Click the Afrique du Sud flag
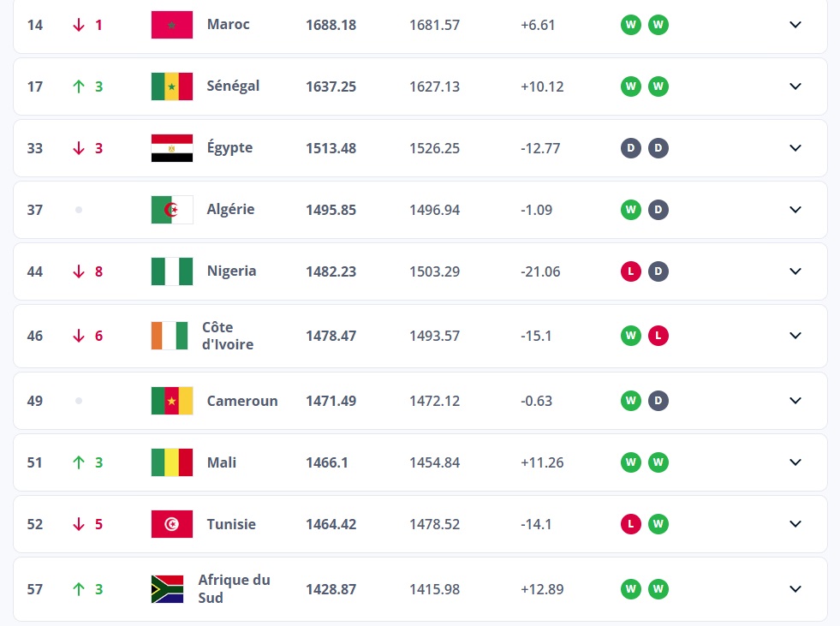840x626 pixels. tap(167, 589)
